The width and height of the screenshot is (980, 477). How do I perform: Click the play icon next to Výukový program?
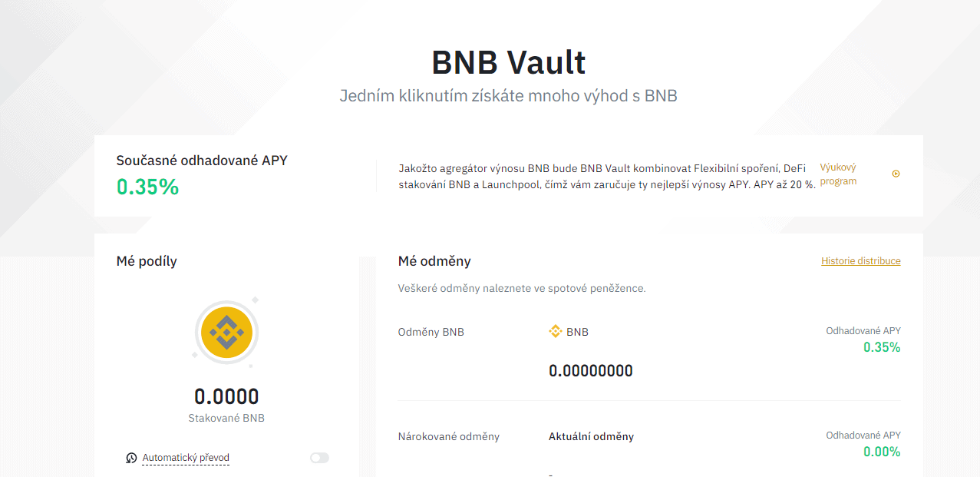click(896, 174)
